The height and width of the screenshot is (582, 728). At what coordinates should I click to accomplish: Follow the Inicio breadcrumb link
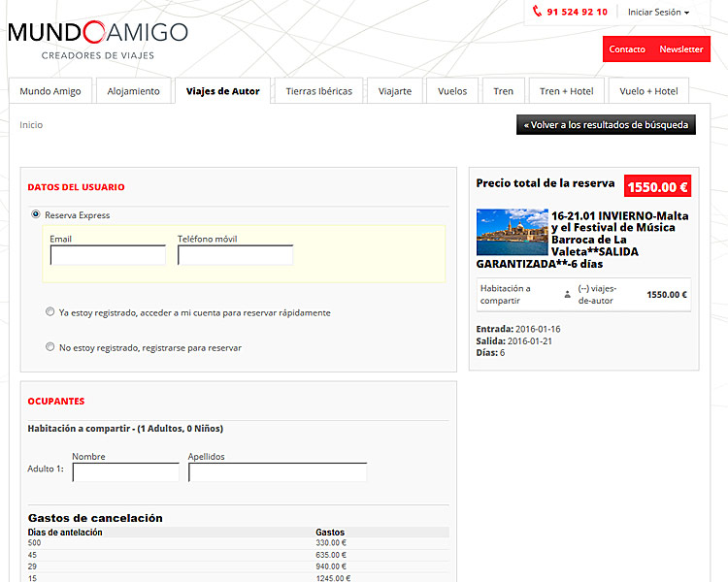(x=31, y=125)
